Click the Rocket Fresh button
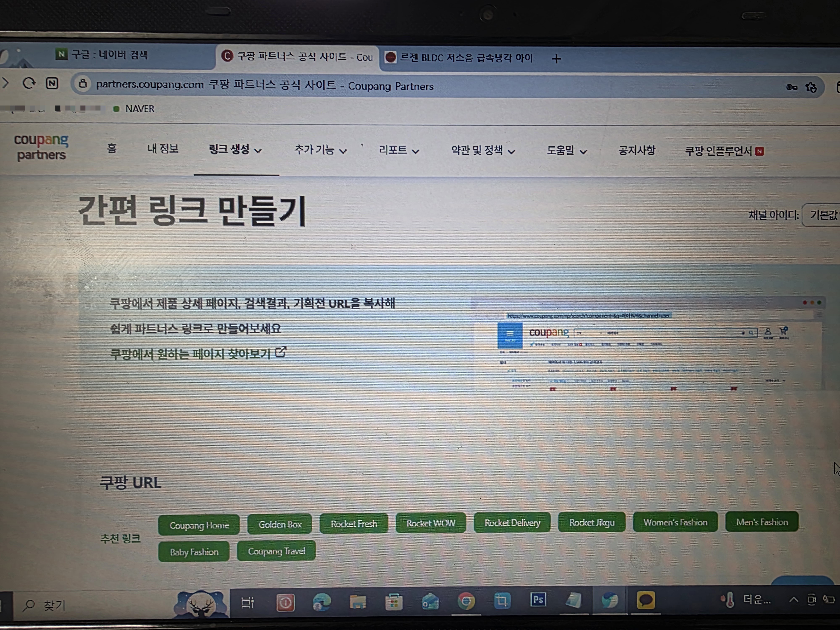Image resolution: width=840 pixels, height=630 pixels. pos(354,524)
